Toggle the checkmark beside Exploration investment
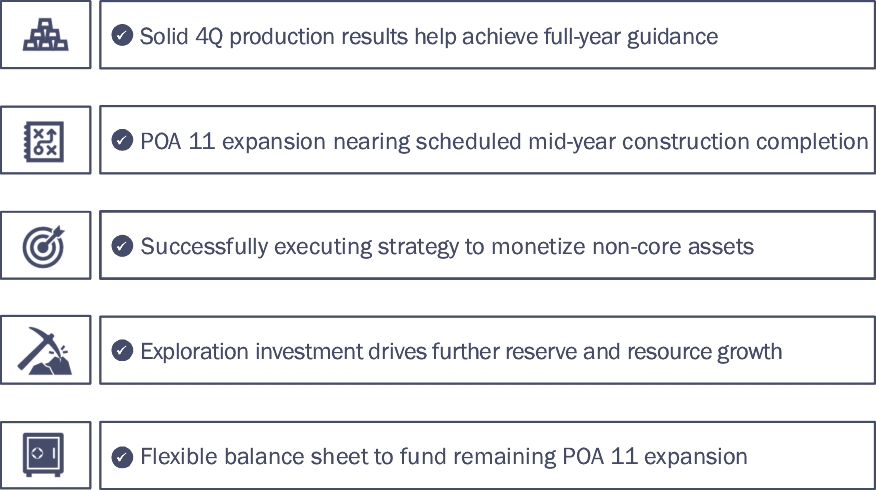Viewport: 876px width, 490px height. click(122, 351)
